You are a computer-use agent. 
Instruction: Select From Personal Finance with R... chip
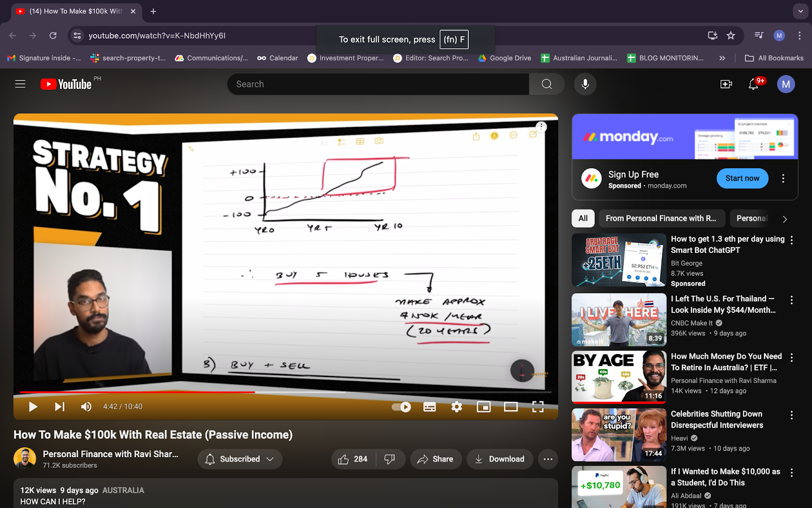[x=661, y=218]
